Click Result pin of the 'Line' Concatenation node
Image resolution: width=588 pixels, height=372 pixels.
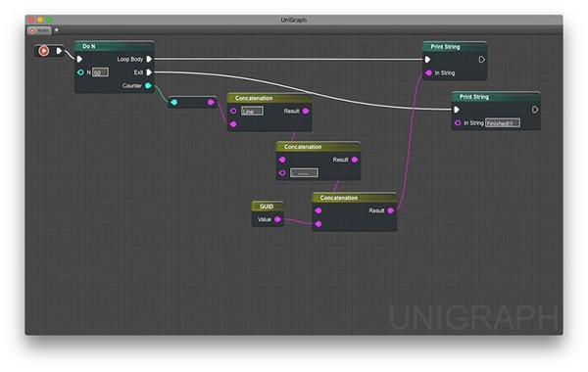point(306,111)
